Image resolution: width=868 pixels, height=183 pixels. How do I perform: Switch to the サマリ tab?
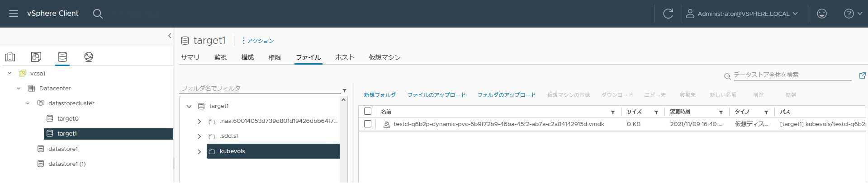(190, 57)
